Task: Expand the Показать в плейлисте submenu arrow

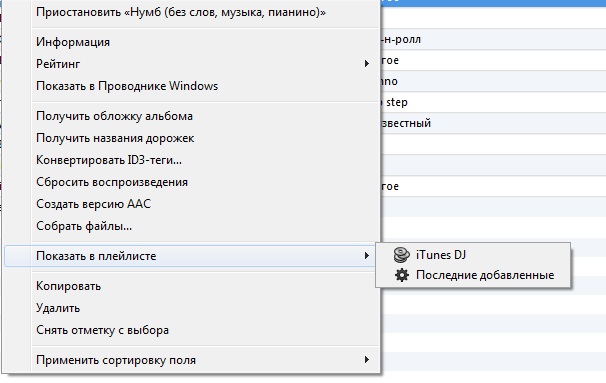Action: click(366, 255)
